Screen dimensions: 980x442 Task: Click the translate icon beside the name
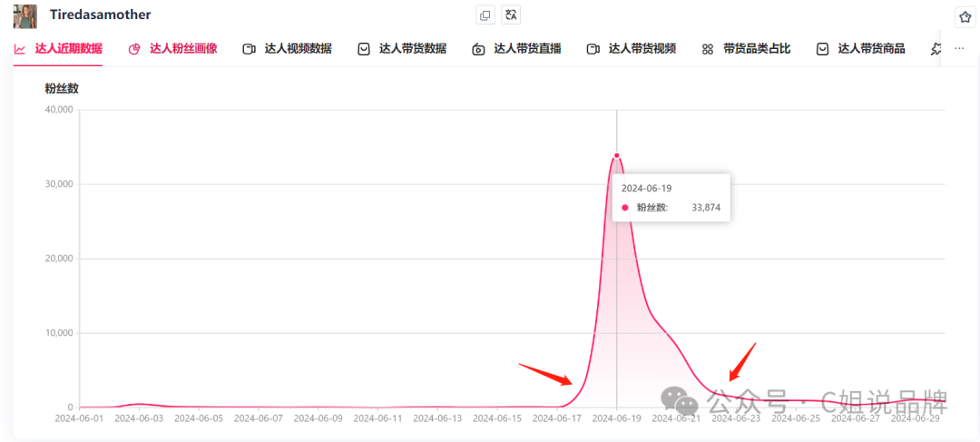coord(511,15)
